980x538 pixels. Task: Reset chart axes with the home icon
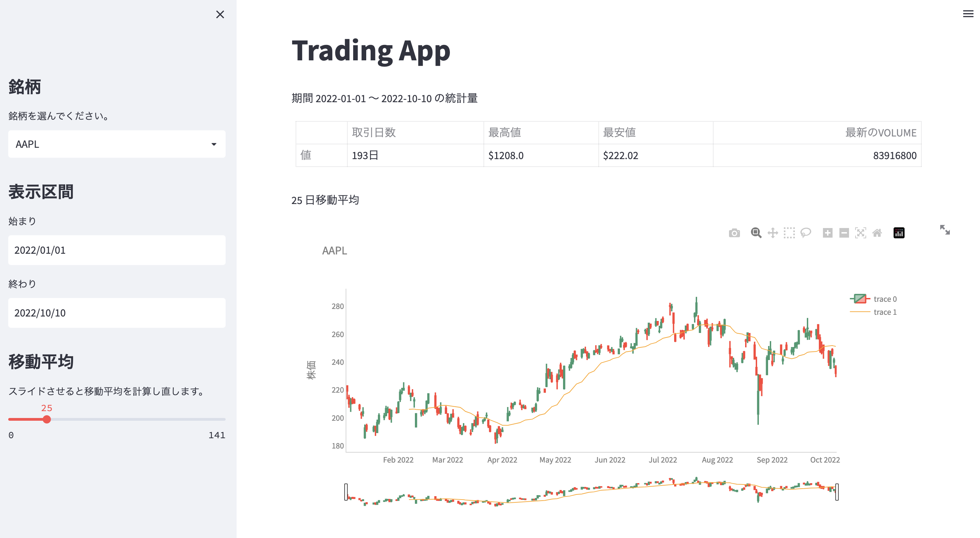coord(878,232)
